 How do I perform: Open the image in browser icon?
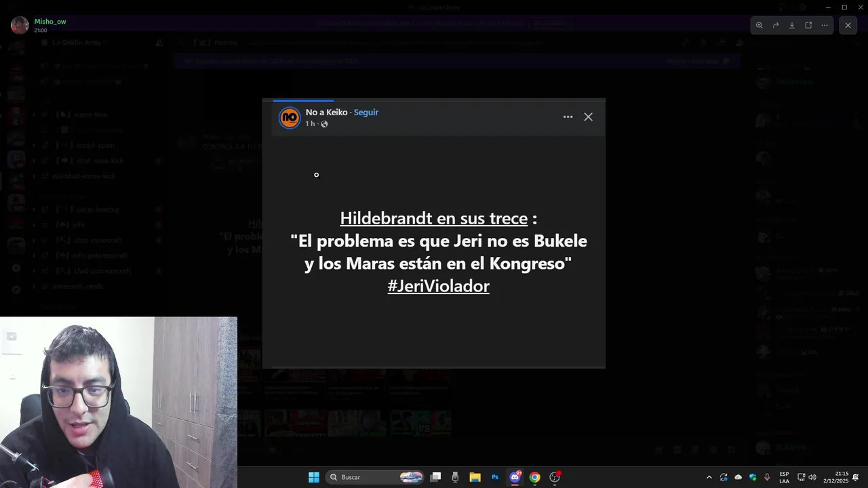point(808,25)
